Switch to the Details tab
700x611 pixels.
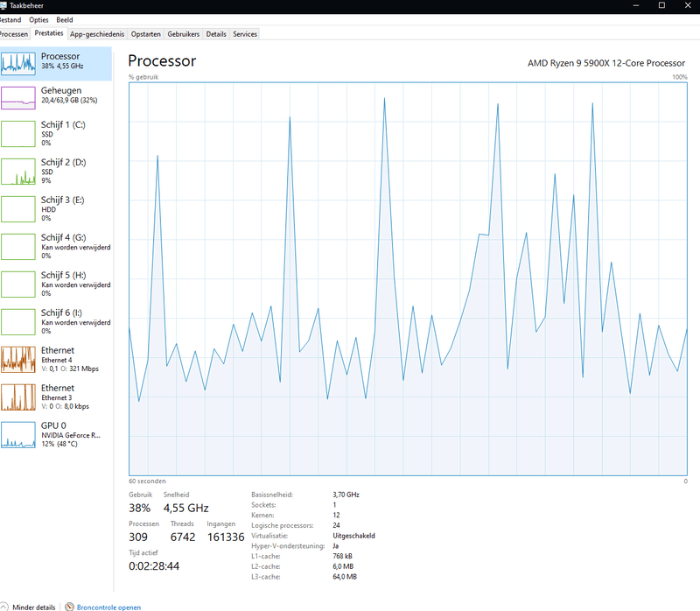[x=216, y=34]
